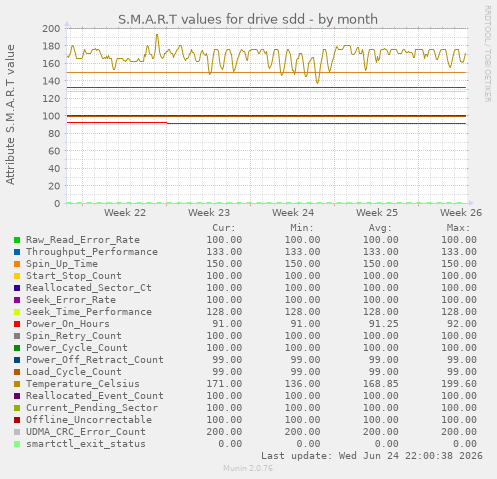
Task: Click the Temperature_Celsius legend label
Action: tap(83, 384)
